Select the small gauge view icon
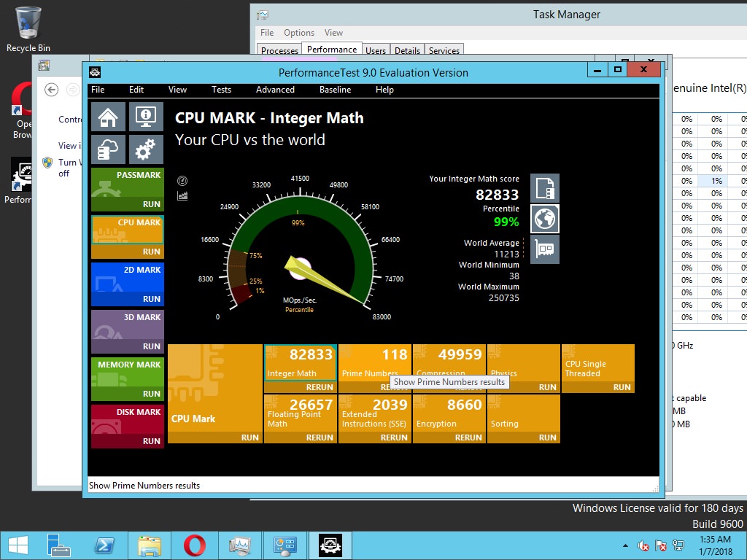The width and height of the screenshot is (747, 560). pyautogui.click(x=182, y=181)
